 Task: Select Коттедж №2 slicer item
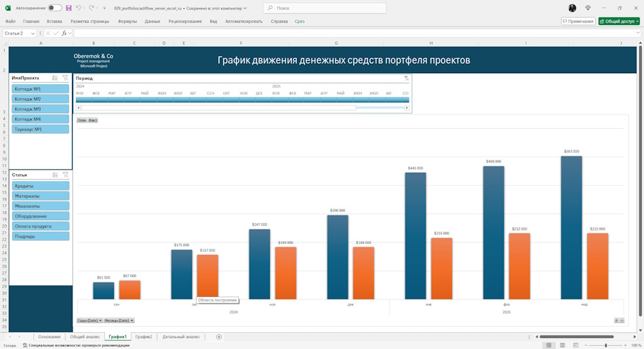[40, 99]
